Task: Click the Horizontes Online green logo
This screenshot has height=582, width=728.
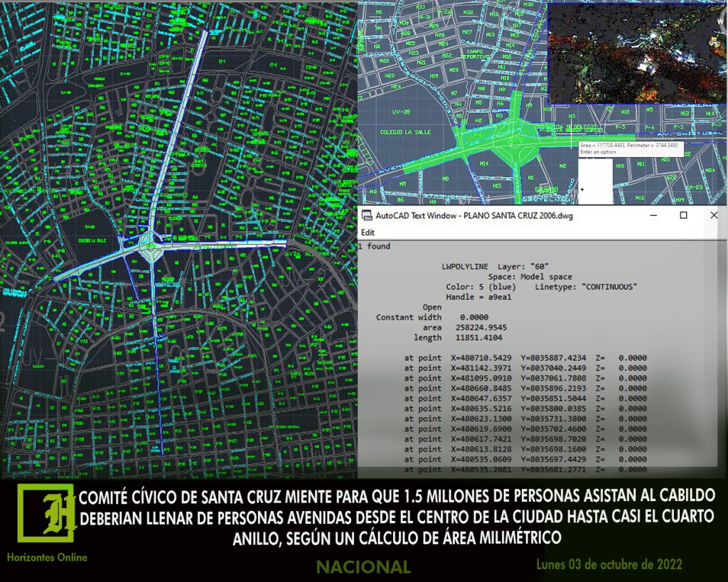Action: pos(45,517)
